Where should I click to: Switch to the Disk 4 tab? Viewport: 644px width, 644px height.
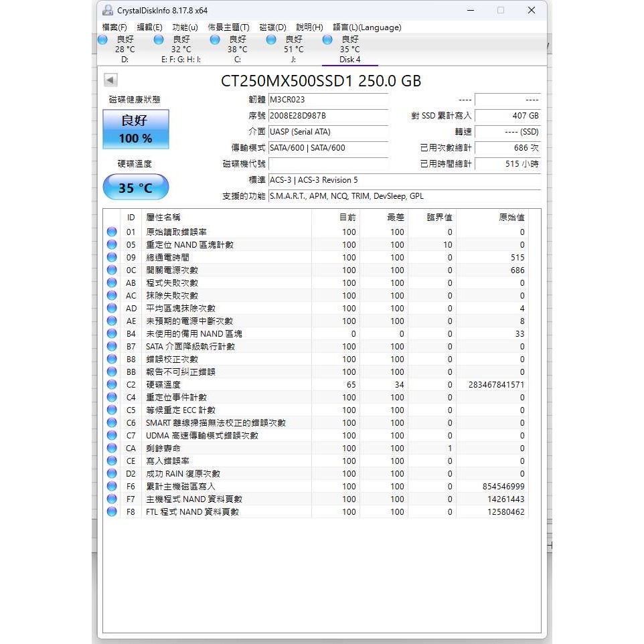[x=349, y=60]
